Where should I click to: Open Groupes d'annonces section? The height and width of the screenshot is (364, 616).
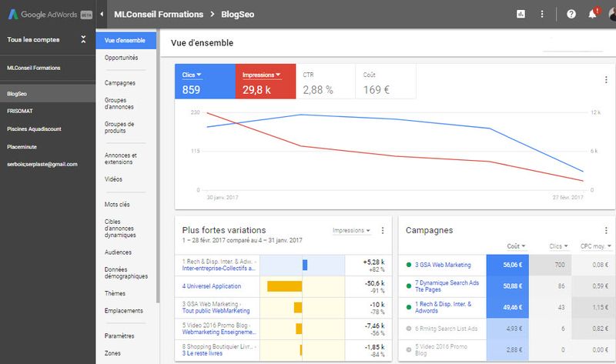coord(119,103)
